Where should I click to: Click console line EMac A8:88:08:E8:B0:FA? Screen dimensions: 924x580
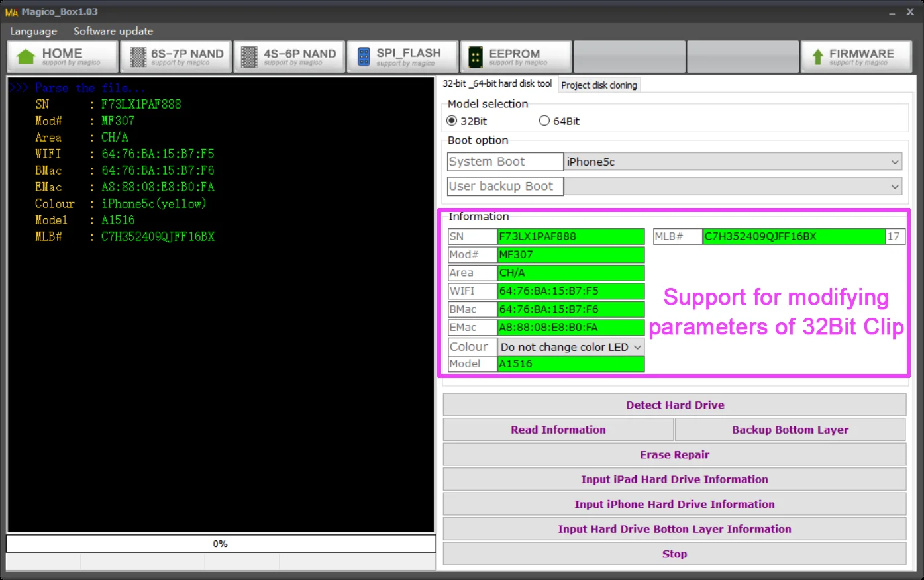tap(125, 187)
